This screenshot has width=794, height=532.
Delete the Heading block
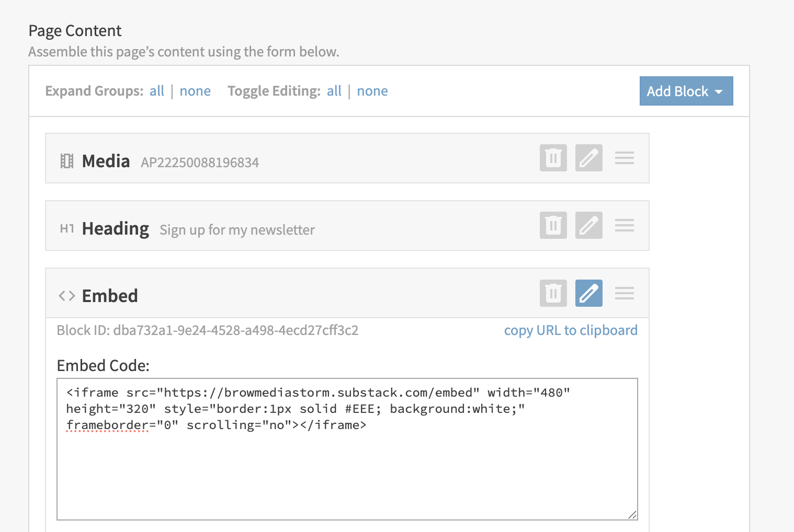point(553,225)
